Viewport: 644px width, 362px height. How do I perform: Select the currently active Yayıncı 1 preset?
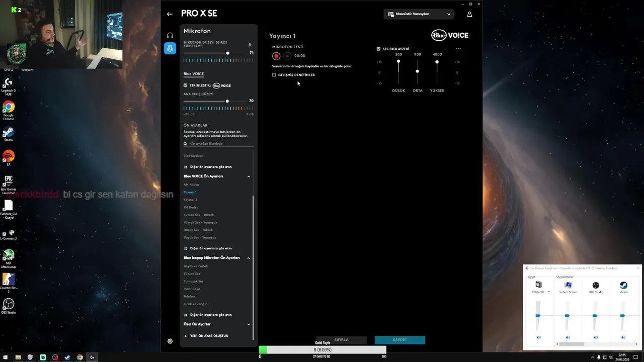tap(190, 192)
